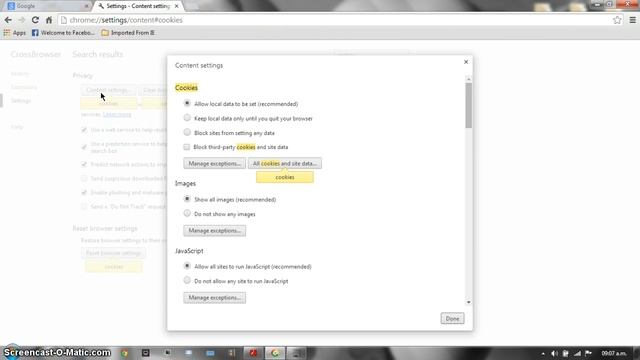Reload the settings page
This screenshot has height=360, width=640.
[35, 20]
